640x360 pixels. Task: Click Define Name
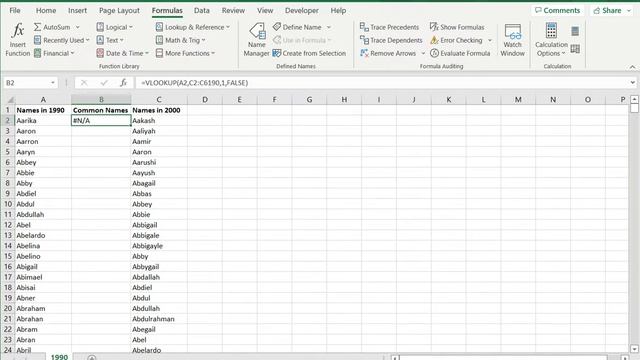click(x=297, y=27)
